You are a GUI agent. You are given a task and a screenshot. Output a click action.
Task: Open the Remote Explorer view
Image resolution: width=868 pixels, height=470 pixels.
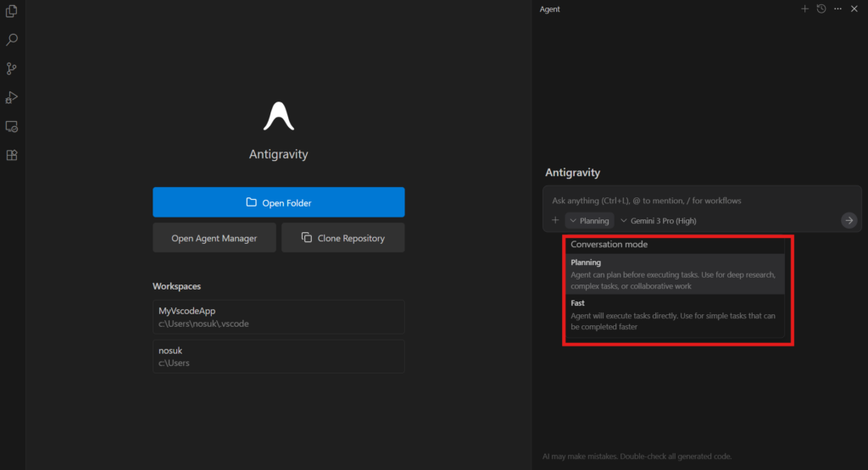(x=12, y=126)
